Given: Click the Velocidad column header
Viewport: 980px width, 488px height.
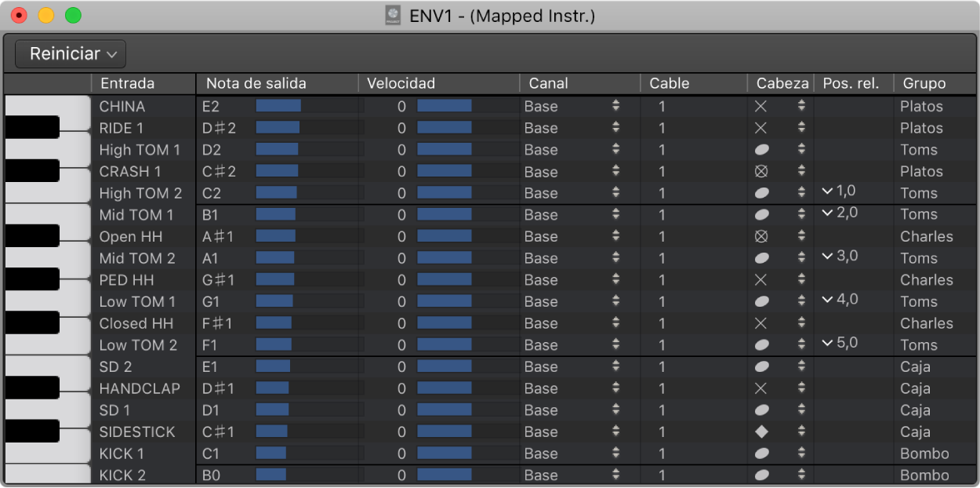Looking at the screenshot, I should [x=401, y=83].
